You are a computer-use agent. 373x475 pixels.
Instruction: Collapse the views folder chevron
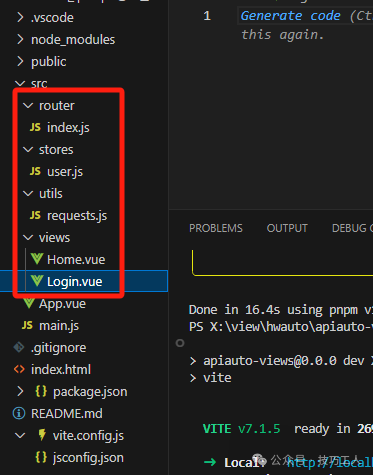28,237
